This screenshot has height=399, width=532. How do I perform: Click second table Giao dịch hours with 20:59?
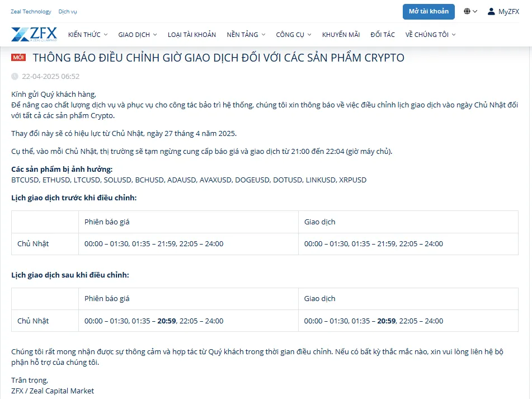[374, 321]
